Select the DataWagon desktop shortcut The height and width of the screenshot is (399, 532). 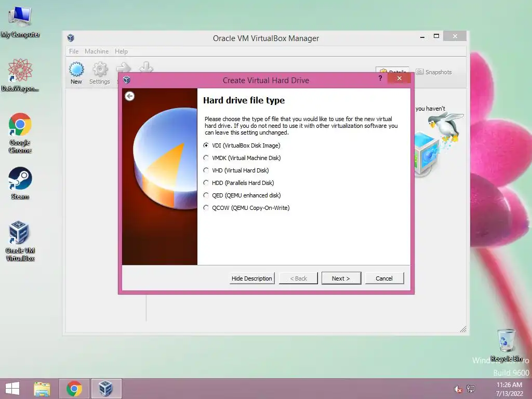20,75
